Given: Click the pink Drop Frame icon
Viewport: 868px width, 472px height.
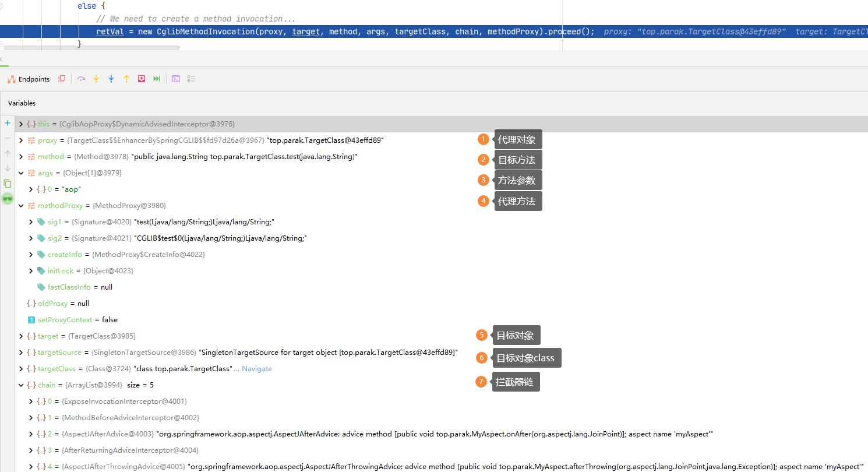Looking at the screenshot, I should click(x=142, y=79).
